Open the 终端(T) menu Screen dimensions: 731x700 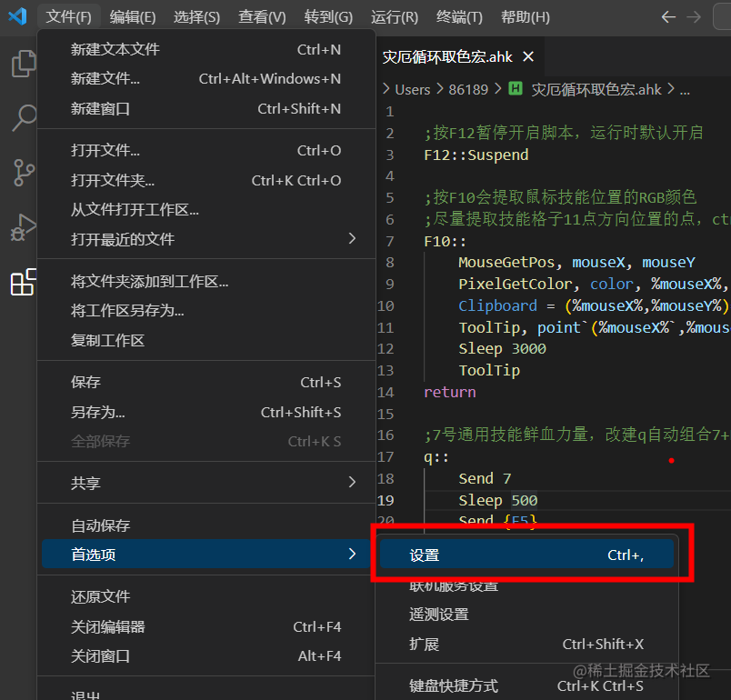[460, 16]
